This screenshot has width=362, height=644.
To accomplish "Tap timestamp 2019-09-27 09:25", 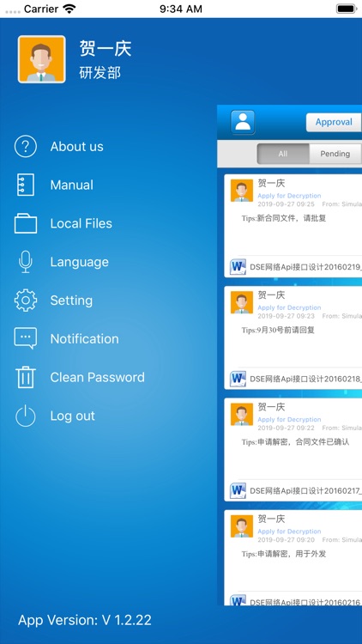I will click(286, 204).
